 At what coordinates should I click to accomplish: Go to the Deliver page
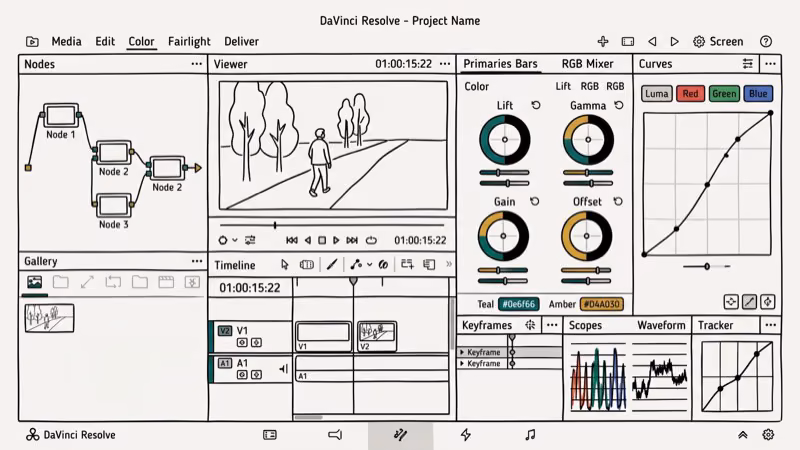pyautogui.click(x=241, y=41)
